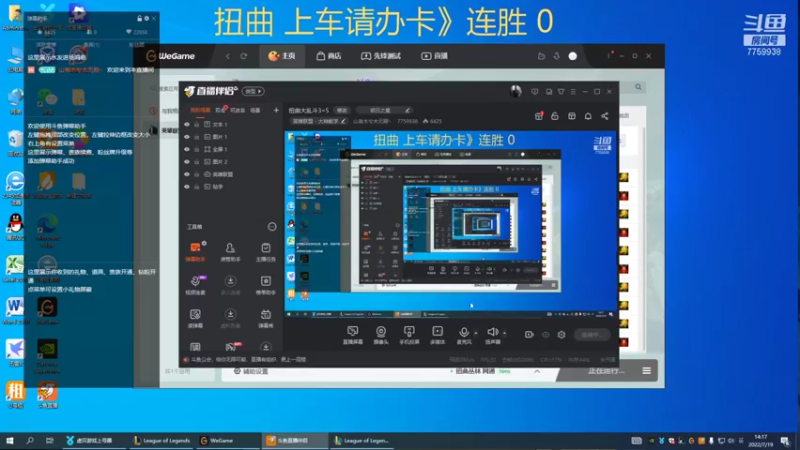Open the QQ penguin desktop icon
Image resolution: width=800 pixels, height=450 pixels.
pyautogui.click(x=16, y=226)
